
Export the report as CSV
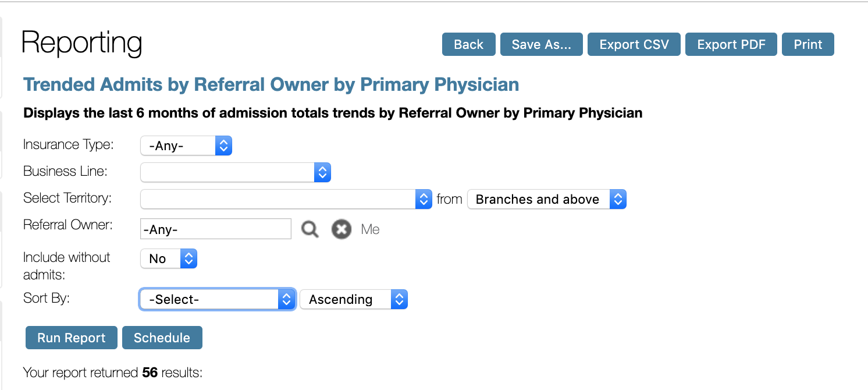(634, 44)
